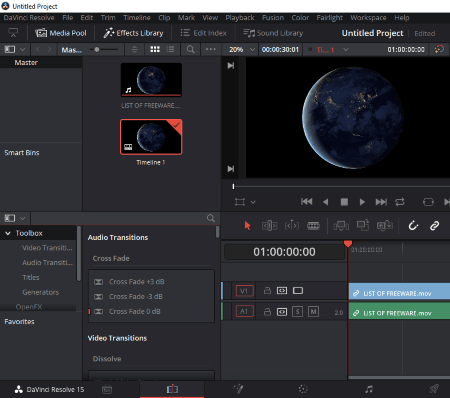Open the Fairlight menu

coord(329,18)
